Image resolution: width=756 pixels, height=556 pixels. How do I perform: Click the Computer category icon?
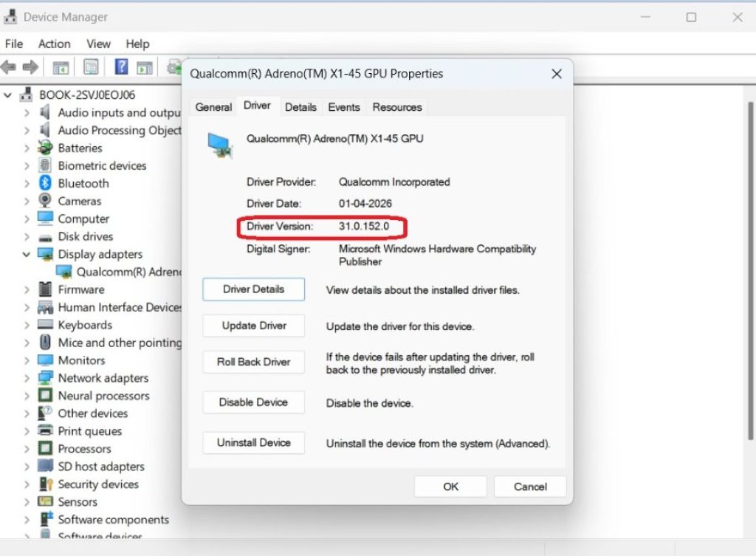(x=45, y=219)
